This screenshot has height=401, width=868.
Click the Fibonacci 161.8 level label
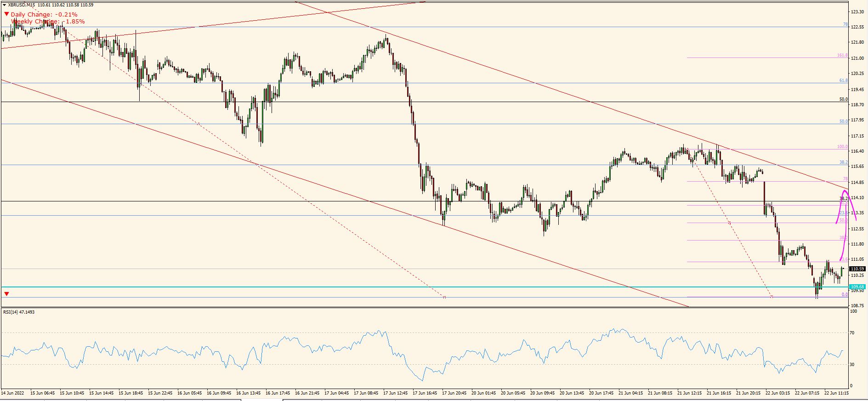(x=842, y=55)
